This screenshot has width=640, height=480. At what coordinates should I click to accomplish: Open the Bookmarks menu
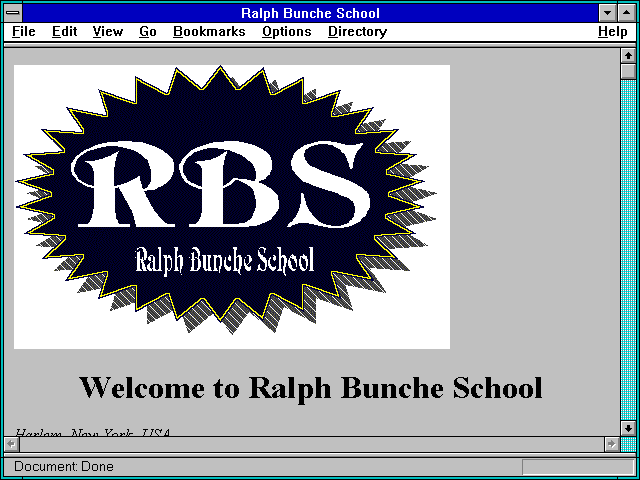209,31
